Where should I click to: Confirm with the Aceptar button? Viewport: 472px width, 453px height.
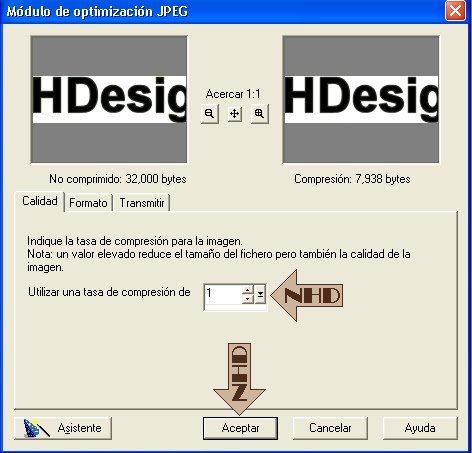(x=240, y=428)
